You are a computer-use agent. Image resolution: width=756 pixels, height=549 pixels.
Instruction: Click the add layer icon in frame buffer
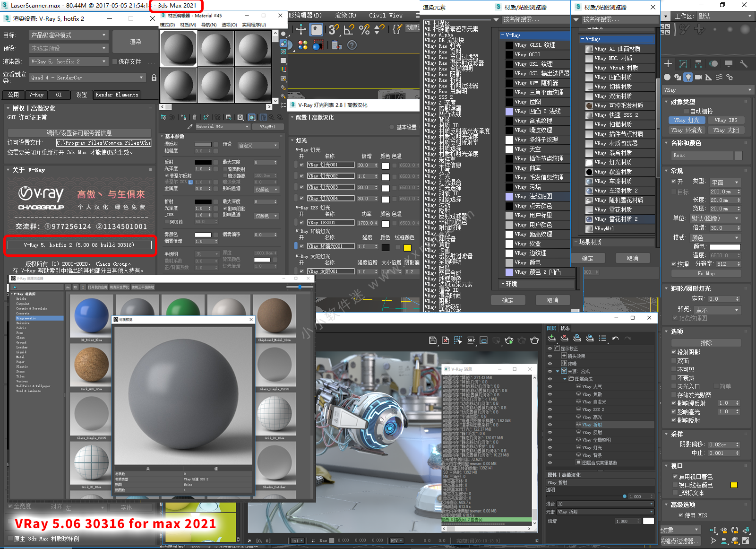click(551, 338)
